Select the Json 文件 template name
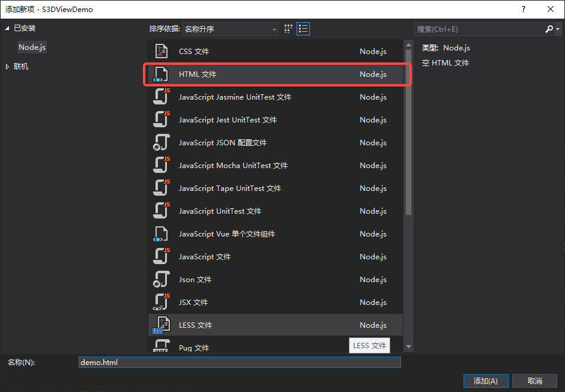This screenshot has width=565, height=392. pyautogui.click(x=195, y=280)
